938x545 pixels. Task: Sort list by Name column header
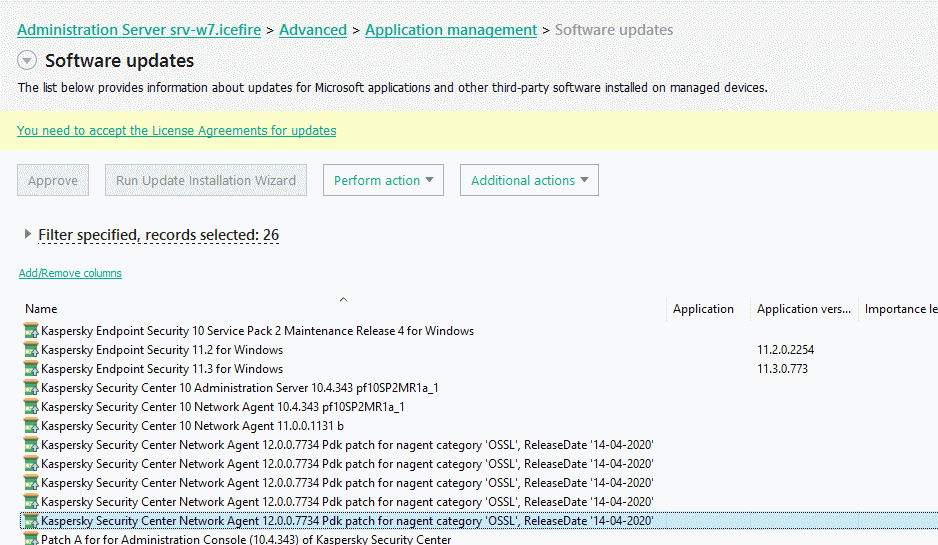[x=42, y=309]
